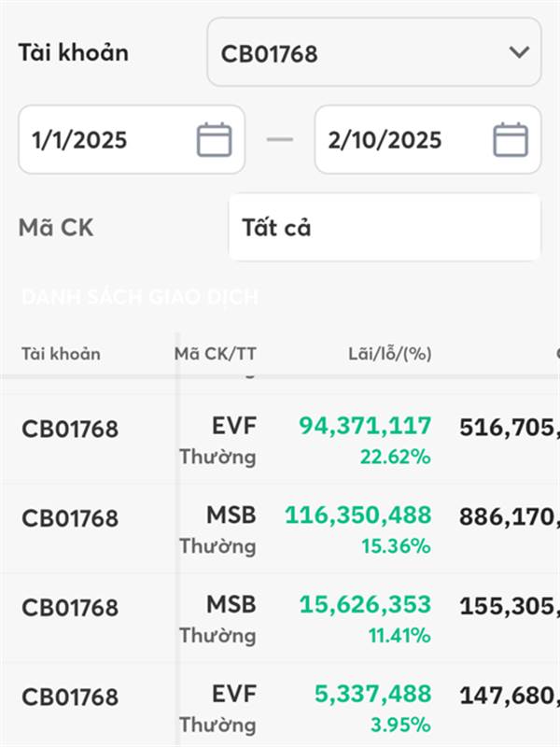This screenshot has height=747, width=560.
Task: Open the Mã CK 'Tất cả' selector
Action: pyautogui.click(x=384, y=227)
